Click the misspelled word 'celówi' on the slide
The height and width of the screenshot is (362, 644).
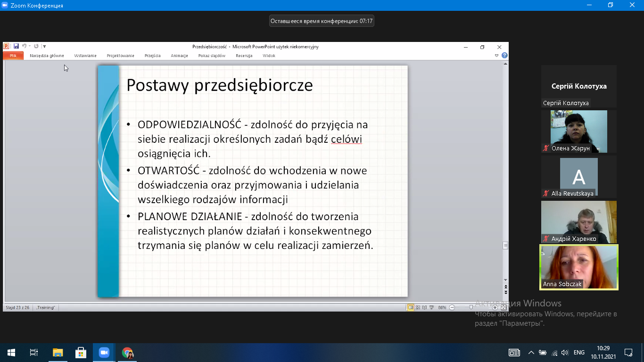(346, 140)
